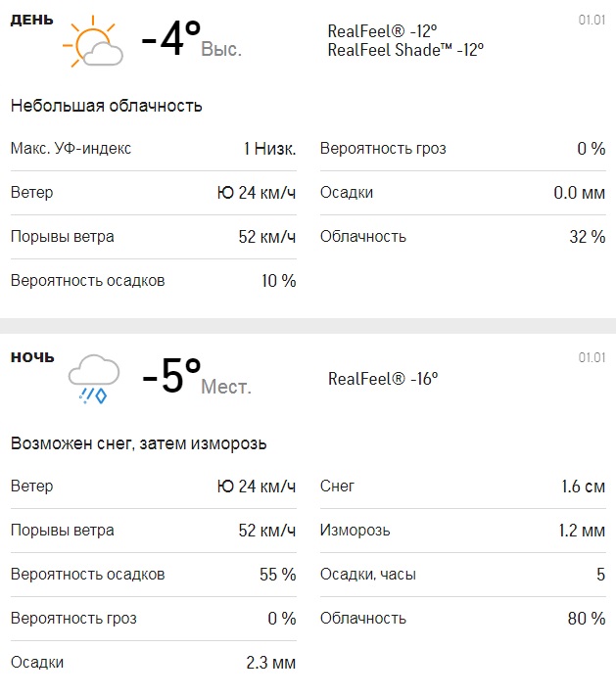Click the Снег 1.6 см value
Image resolution: width=616 pixels, height=696 pixels.
click(x=581, y=487)
